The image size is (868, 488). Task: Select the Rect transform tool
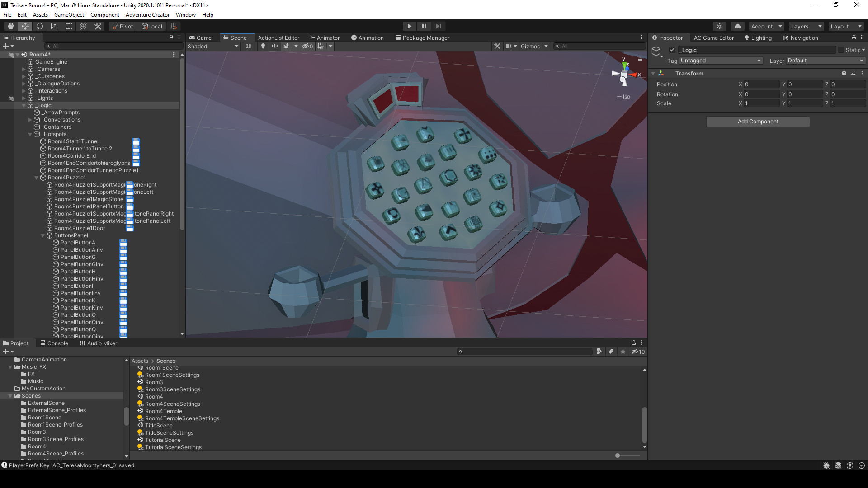(x=69, y=26)
